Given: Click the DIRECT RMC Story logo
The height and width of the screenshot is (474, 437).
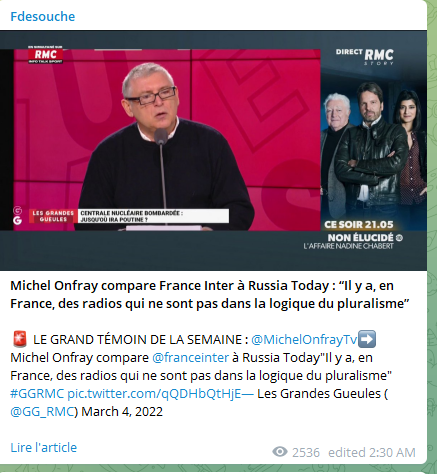Looking at the screenshot, I should [365, 57].
